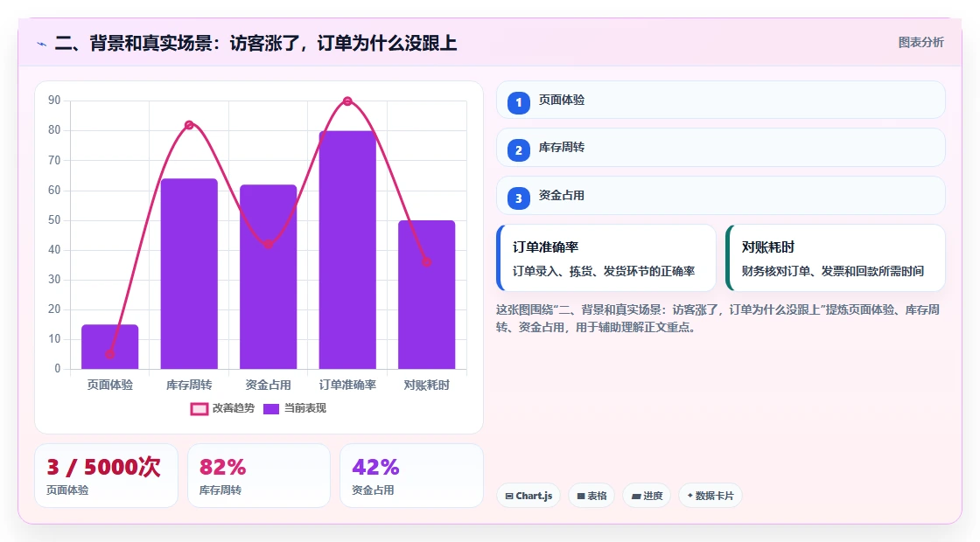The height and width of the screenshot is (542, 980).
Task: Click the title 二、背景和真实场景 heading
Action: [x=255, y=43]
